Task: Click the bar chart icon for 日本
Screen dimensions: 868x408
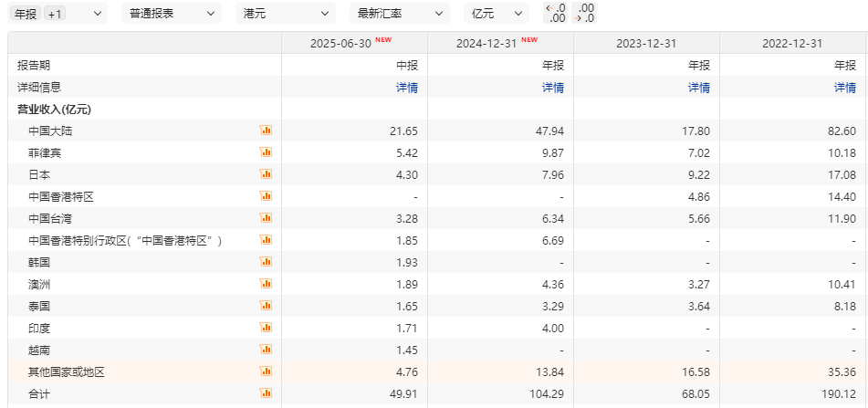Action: 267,174
